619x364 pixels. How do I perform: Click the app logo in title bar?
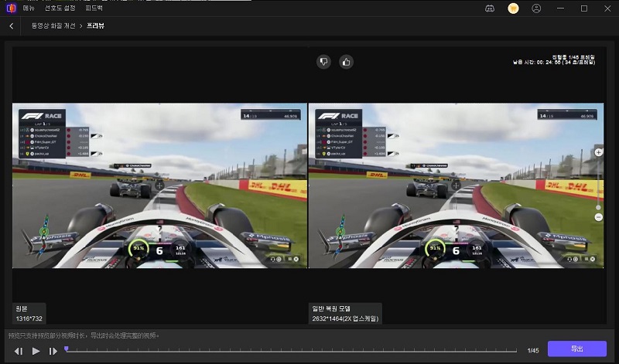(9, 9)
